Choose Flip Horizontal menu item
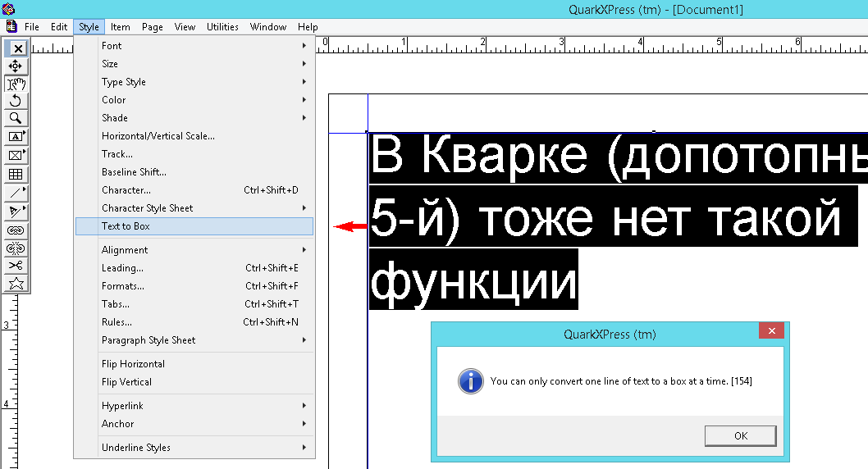868x469 pixels. (x=194, y=364)
